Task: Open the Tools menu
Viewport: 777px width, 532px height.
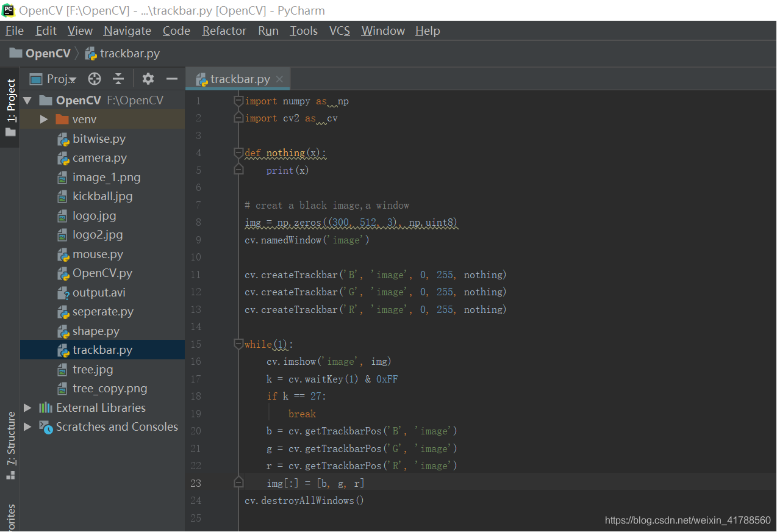Action: click(304, 31)
